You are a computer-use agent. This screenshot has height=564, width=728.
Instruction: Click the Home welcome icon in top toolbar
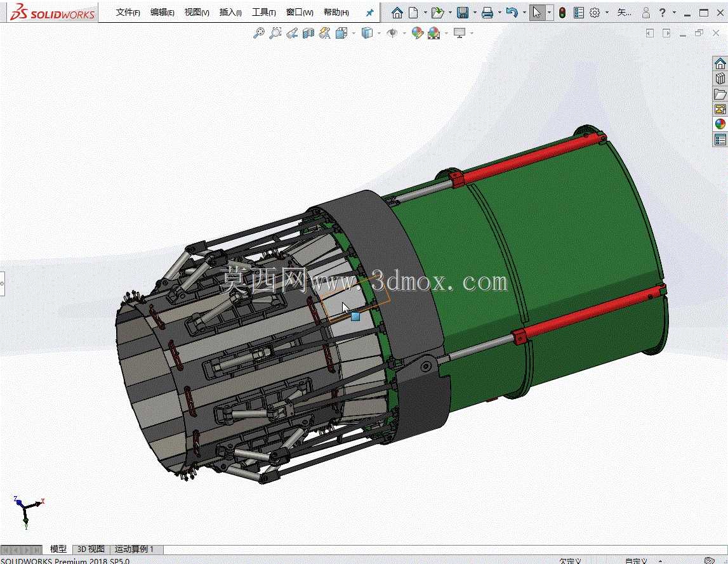(x=397, y=13)
